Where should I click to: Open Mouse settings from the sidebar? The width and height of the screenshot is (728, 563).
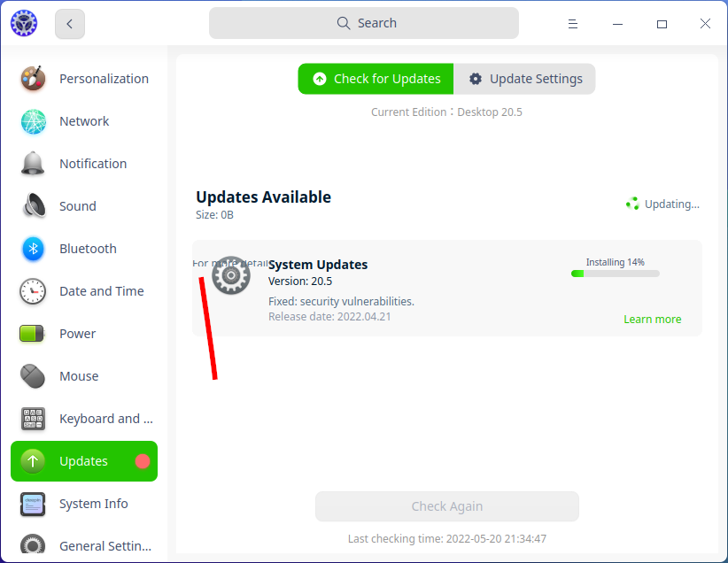tap(32, 376)
